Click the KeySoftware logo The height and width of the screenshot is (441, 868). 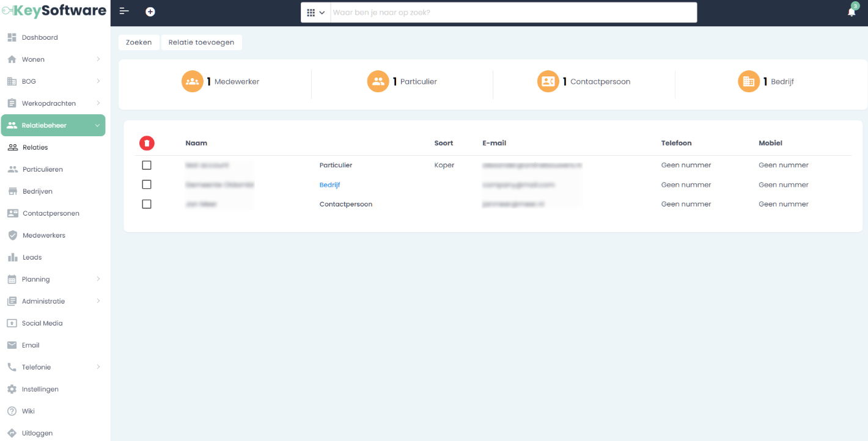[54, 11]
